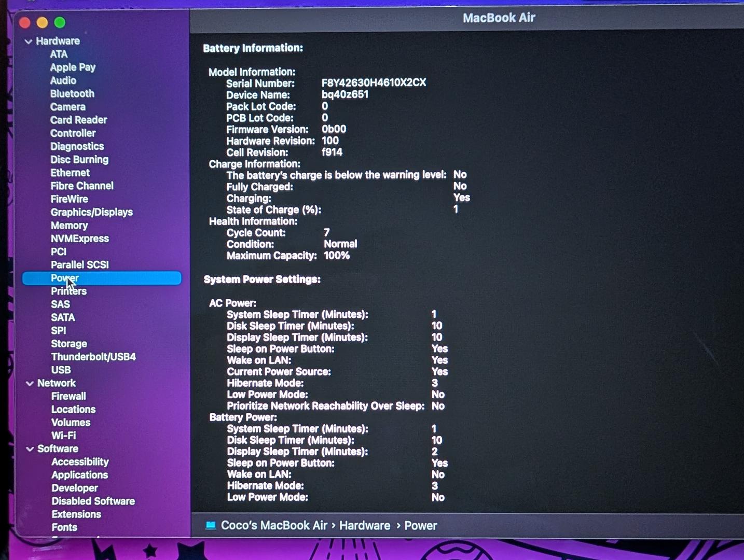Viewport: 744px width, 560px height.
Task: Select the highlighted Power item
Action: tap(102, 278)
